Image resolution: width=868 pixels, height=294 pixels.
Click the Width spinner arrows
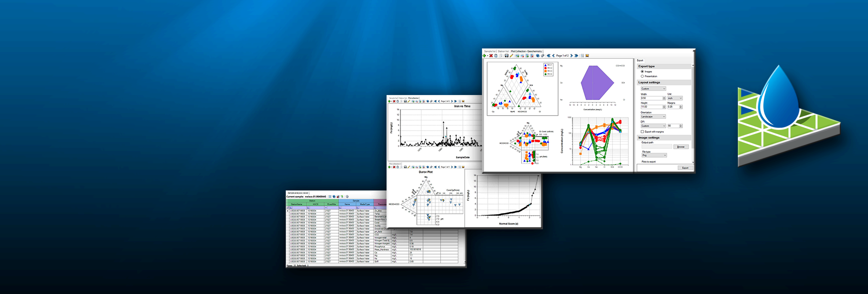point(664,98)
